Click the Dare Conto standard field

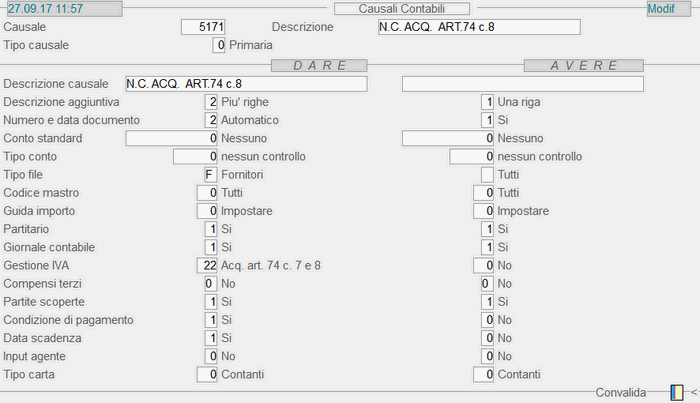(x=171, y=138)
